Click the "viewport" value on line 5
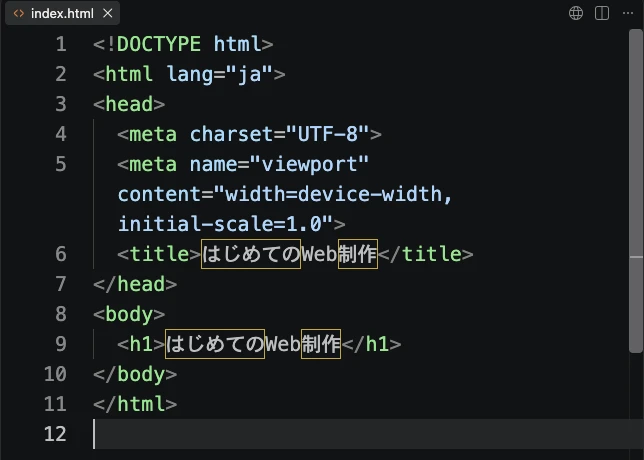 pos(309,165)
